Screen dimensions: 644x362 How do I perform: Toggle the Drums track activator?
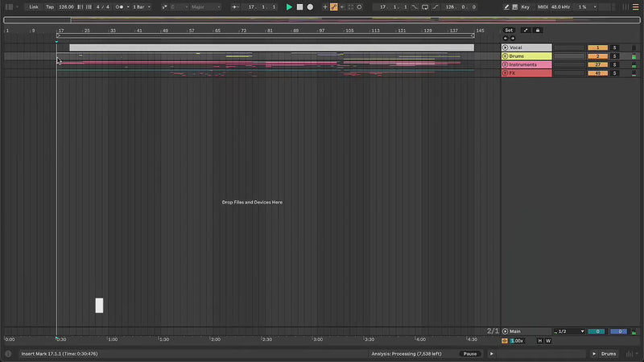coord(597,56)
